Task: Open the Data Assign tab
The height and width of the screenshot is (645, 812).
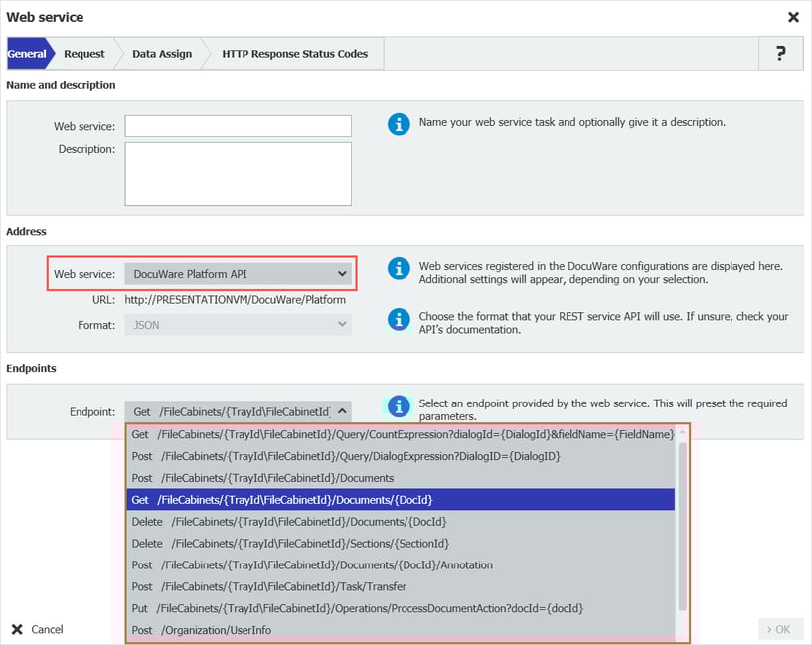Action: pos(160,53)
